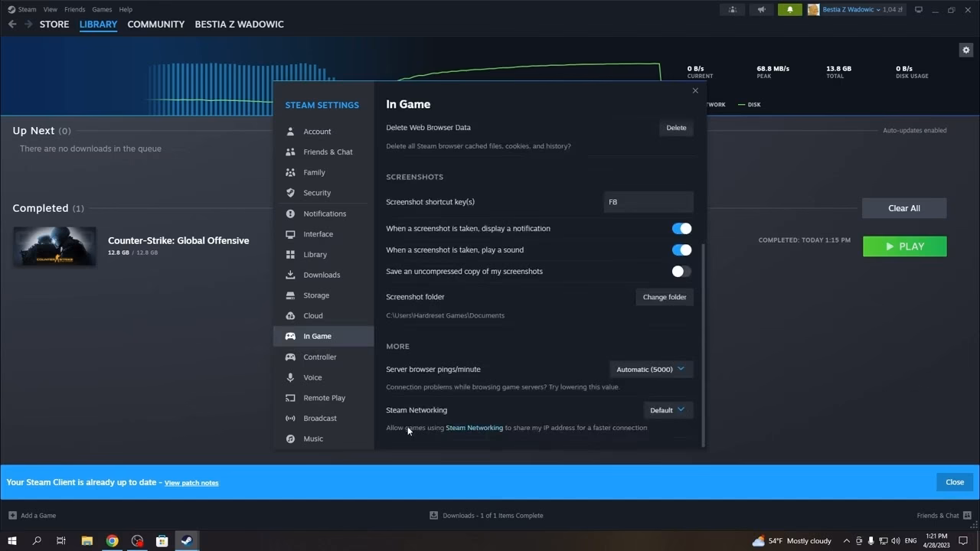Image resolution: width=980 pixels, height=551 pixels.
Task: Open the Help menu
Action: 126,9
